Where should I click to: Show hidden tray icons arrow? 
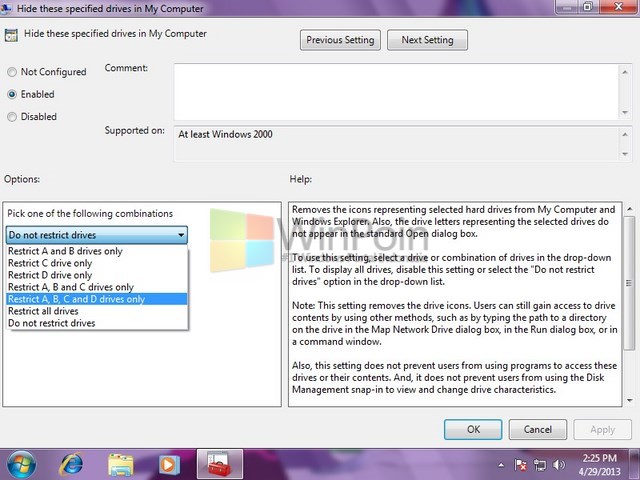pos(501,465)
